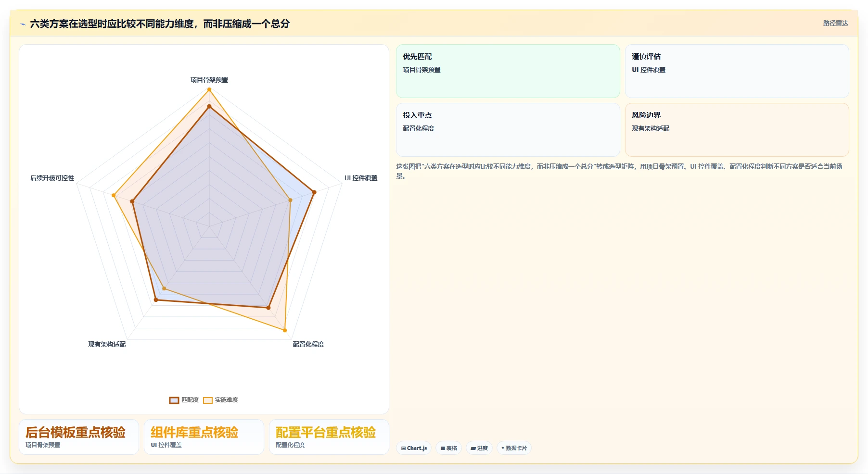Open the 谨慎评估 card
Screen dimensions: 868x474
point(737,71)
